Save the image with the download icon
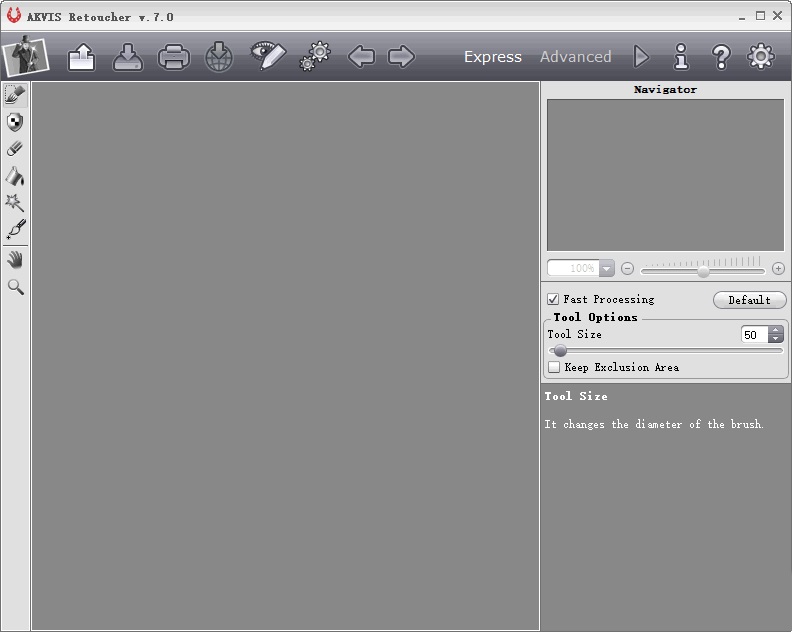The width and height of the screenshot is (792, 632). [x=128, y=57]
